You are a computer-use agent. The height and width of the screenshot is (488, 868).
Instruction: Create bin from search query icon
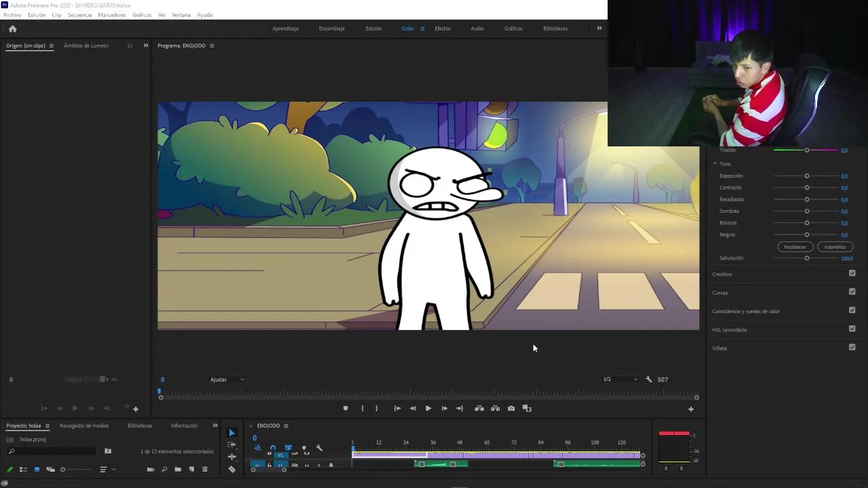[108, 451]
